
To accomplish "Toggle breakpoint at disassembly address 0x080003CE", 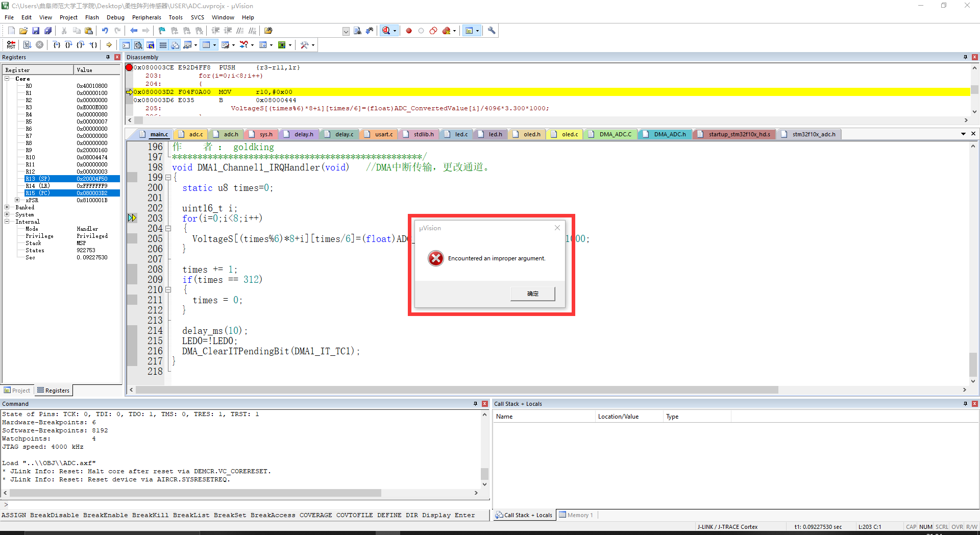I will pos(129,67).
